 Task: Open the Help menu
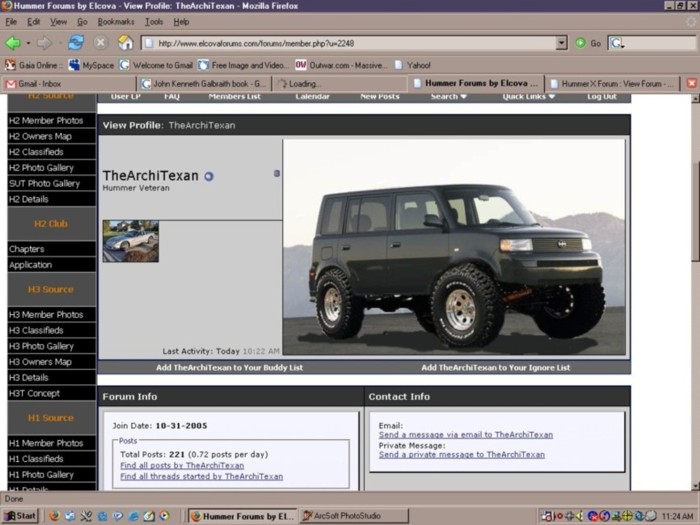(181, 22)
